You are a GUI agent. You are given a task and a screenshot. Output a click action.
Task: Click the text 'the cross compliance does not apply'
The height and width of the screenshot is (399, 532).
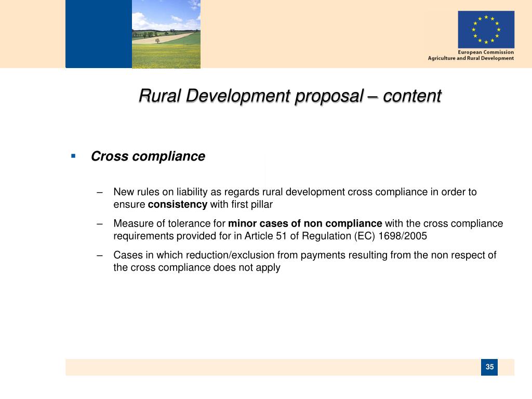pos(197,268)
